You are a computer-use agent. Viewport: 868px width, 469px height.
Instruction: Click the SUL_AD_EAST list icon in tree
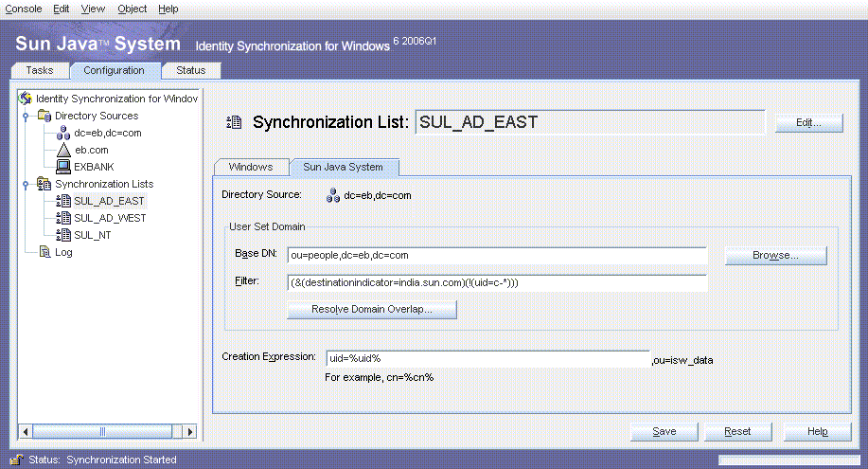[63, 201]
